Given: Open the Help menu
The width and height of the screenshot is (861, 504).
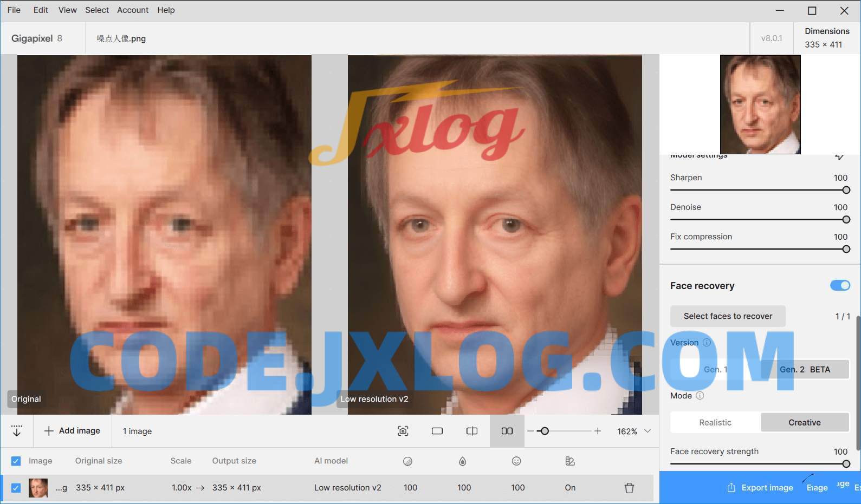Looking at the screenshot, I should (166, 10).
